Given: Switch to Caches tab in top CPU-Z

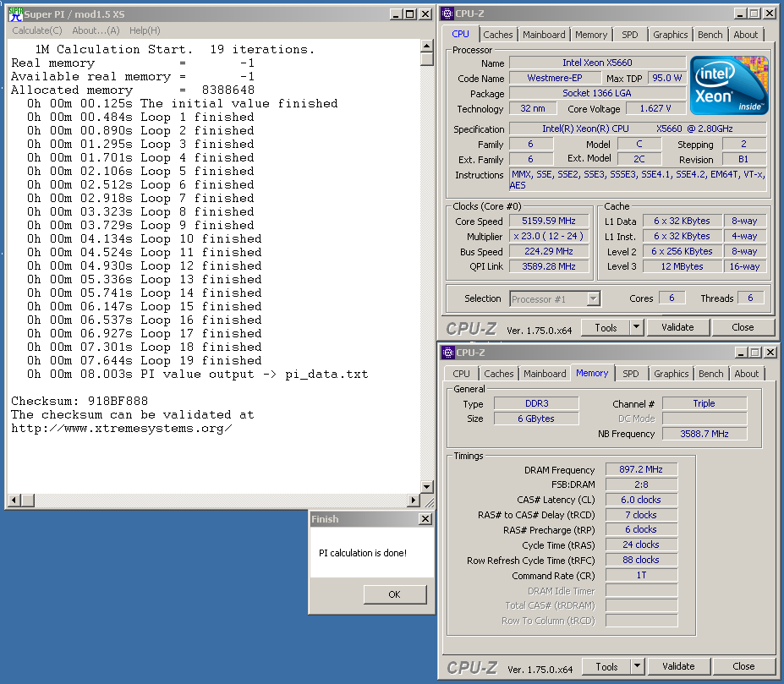Looking at the screenshot, I should coord(497,35).
